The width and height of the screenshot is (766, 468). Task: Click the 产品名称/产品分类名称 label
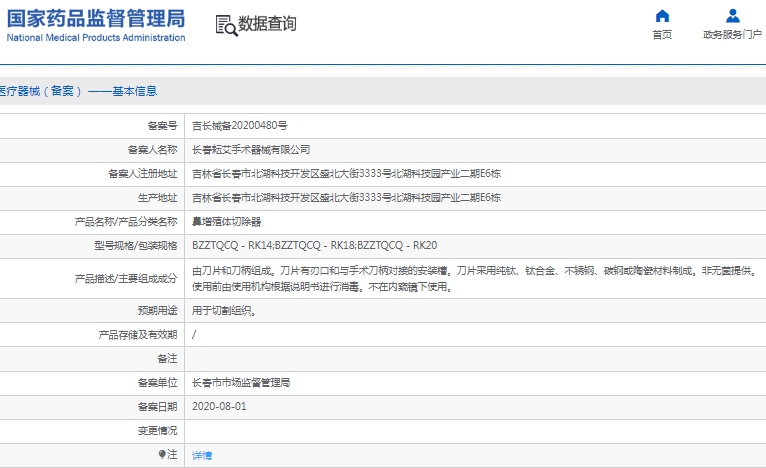(126, 221)
